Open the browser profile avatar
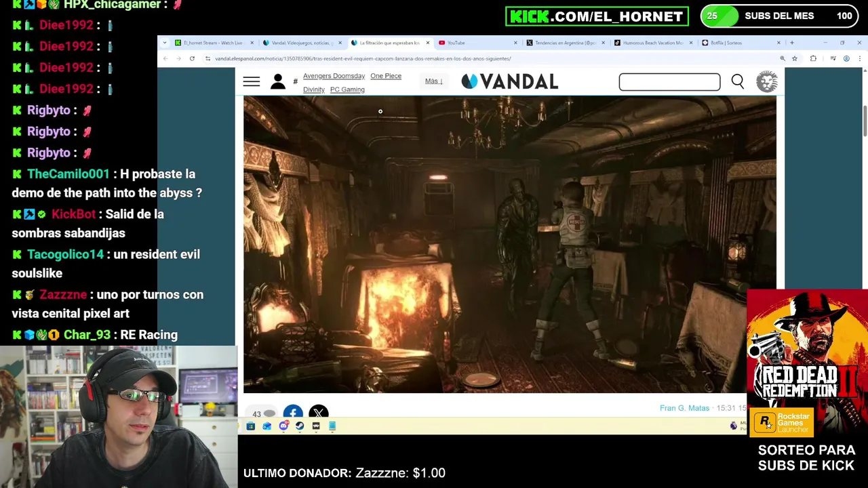The width and height of the screenshot is (868, 488). coord(846,59)
